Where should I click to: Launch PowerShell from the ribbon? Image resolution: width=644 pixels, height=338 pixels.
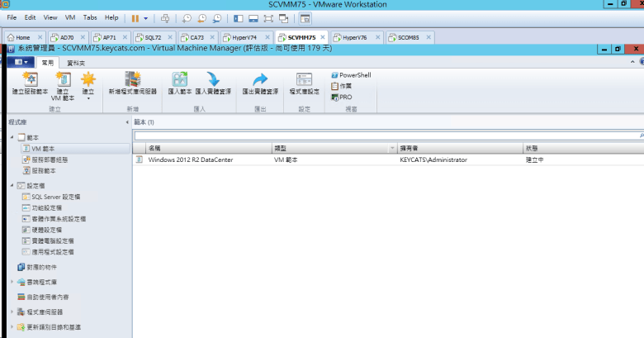click(x=354, y=75)
